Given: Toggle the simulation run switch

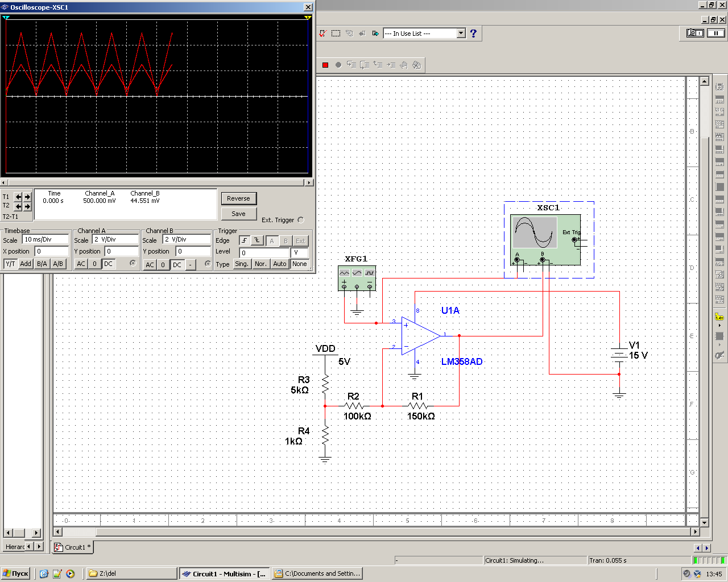Looking at the screenshot, I should pyautogui.click(x=695, y=33).
